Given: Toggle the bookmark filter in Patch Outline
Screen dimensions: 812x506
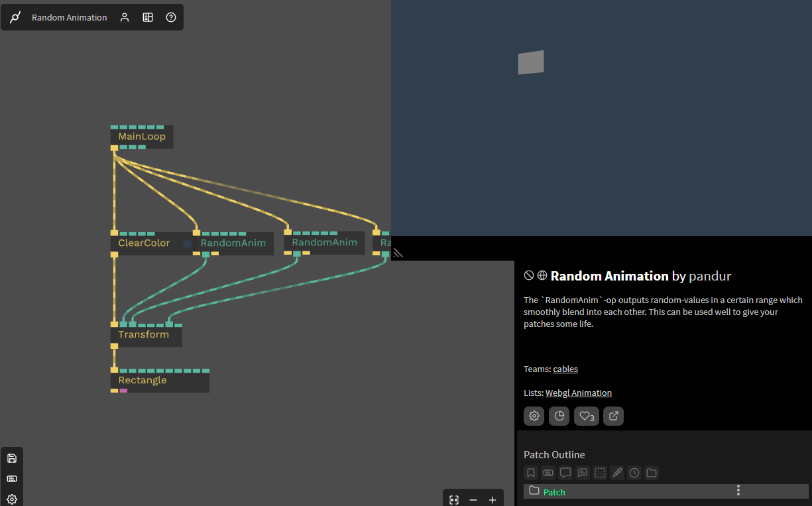Looking at the screenshot, I should click(531, 472).
